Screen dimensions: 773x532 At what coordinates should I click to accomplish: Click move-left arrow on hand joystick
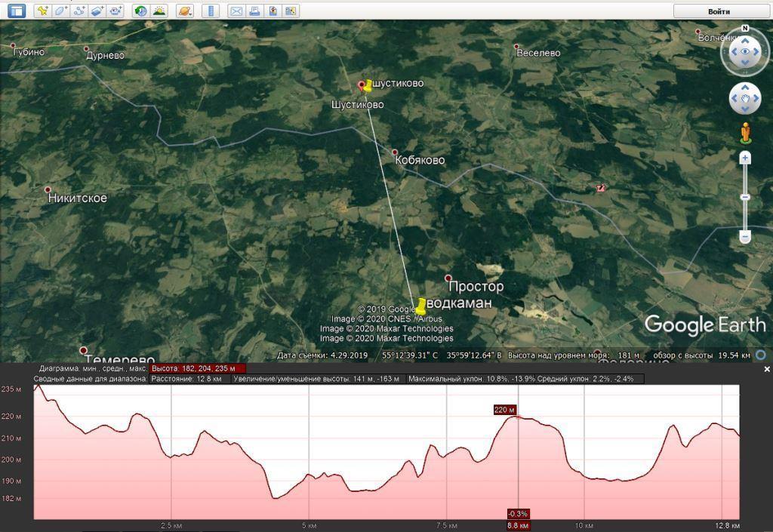[x=735, y=99]
